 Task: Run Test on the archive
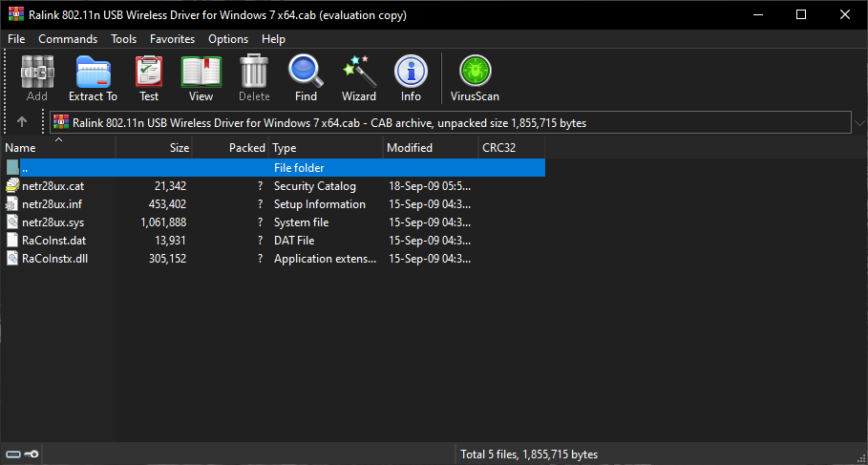tap(149, 78)
